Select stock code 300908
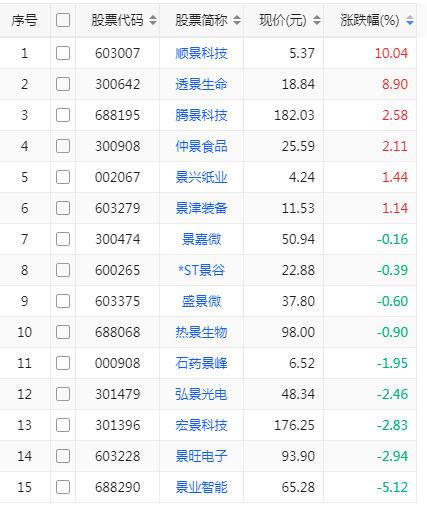This screenshot has width=427, height=510. 117,146
